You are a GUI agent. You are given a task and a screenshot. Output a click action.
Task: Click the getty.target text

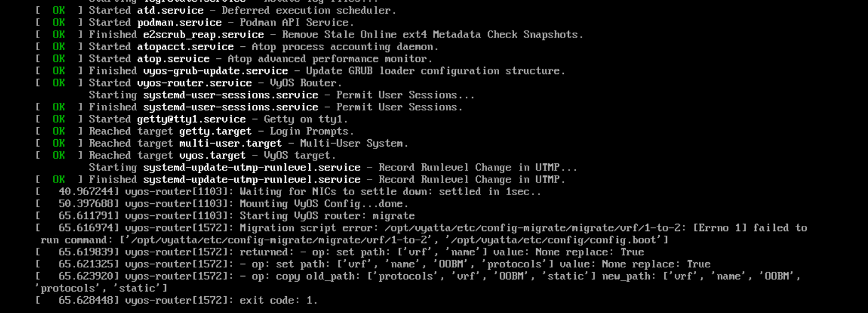pos(215,132)
